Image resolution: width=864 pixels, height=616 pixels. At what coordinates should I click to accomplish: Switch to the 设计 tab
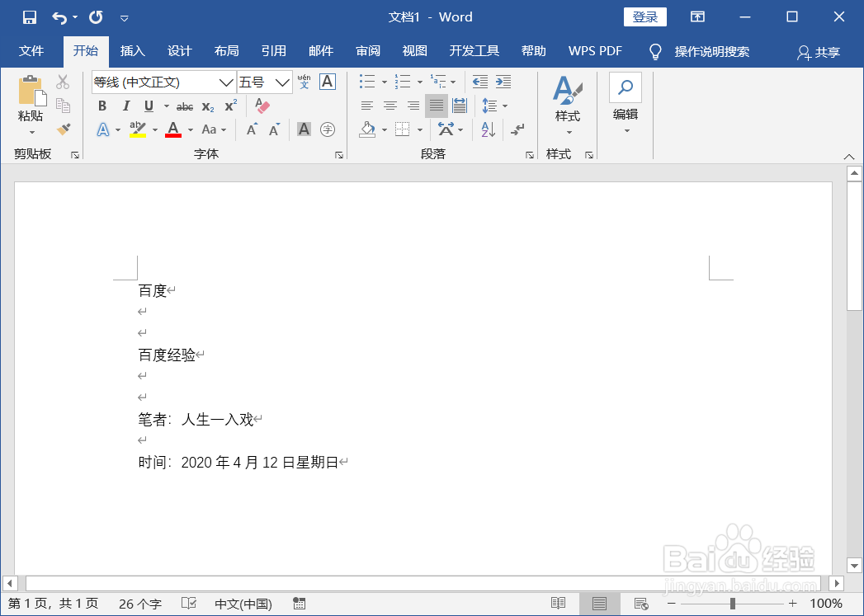coord(180,51)
